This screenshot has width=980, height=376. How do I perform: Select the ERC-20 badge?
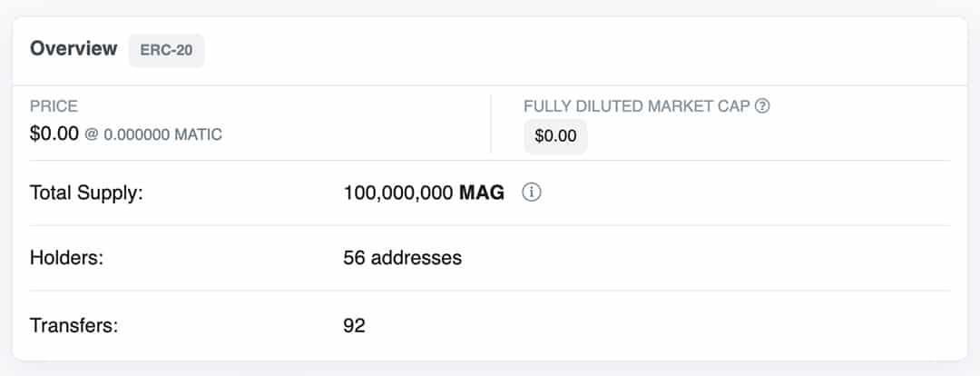[166, 51]
